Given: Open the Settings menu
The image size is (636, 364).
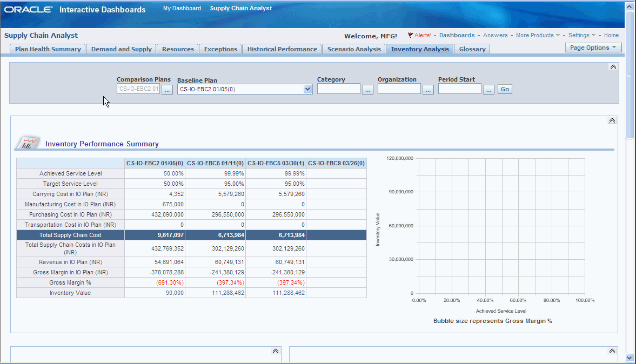Looking at the screenshot, I should 581,35.
